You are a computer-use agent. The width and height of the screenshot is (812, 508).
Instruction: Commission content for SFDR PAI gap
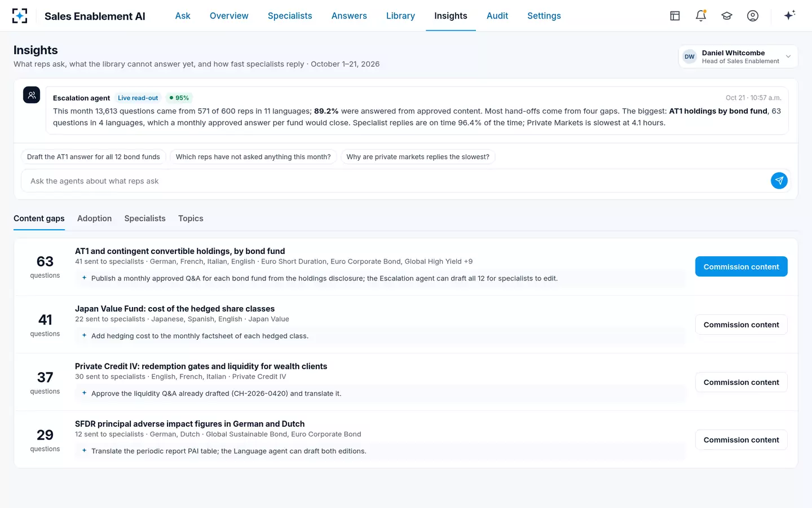(x=741, y=440)
